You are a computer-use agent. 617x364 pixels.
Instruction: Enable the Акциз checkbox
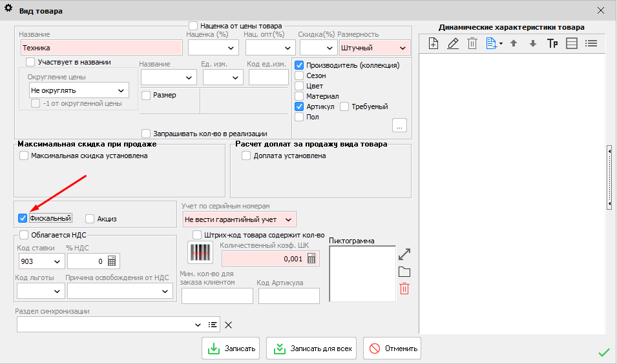click(x=90, y=219)
